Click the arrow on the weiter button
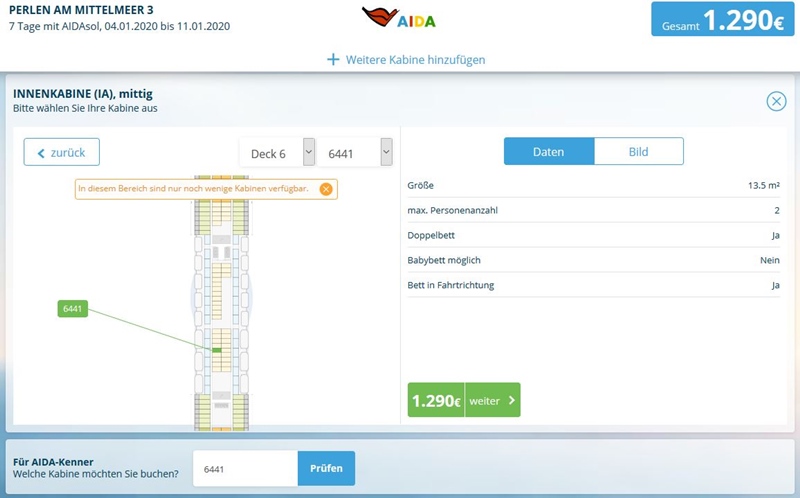Image resolution: width=800 pixels, height=498 pixels. 511,401
